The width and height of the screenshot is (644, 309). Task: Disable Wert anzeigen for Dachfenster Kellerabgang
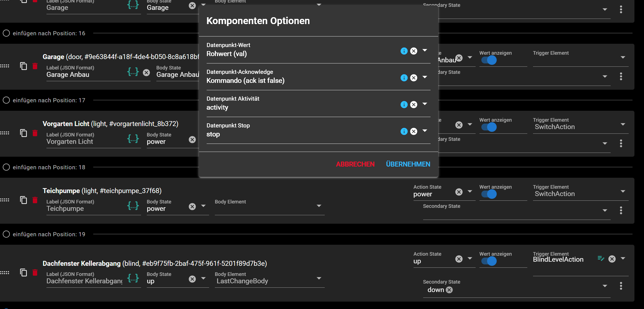tap(489, 261)
